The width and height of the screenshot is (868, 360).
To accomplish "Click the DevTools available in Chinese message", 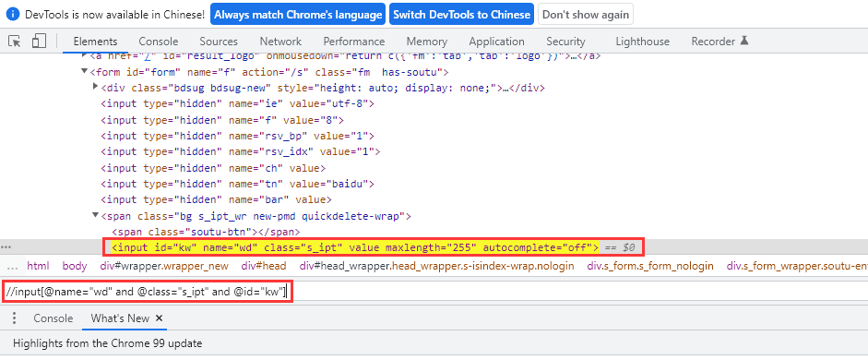I will 115,15.
